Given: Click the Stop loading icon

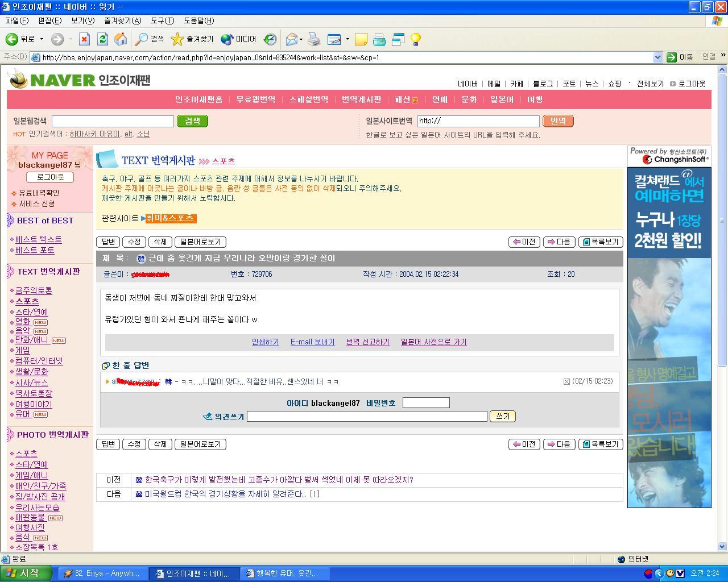Looking at the screenshot, I should click(84, 39).
